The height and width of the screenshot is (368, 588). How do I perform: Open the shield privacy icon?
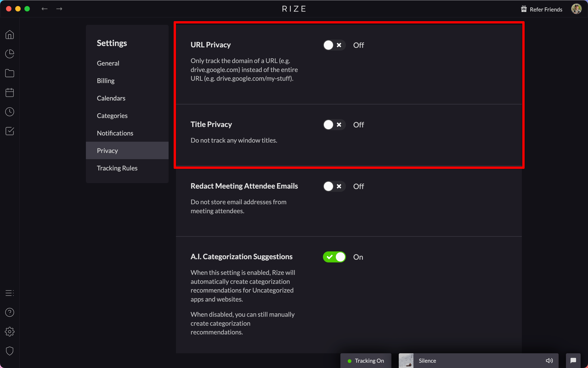click(10, 351)
